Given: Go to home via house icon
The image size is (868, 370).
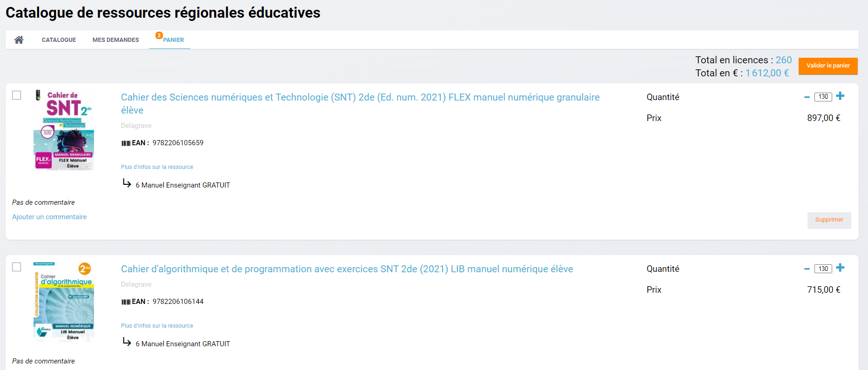Looking at the screenshot, I should [19, 40].
